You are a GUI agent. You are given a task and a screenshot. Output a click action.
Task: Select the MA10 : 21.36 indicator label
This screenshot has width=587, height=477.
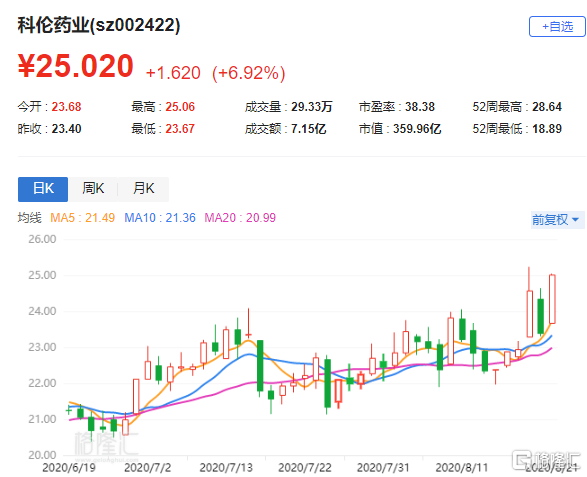[x=160, y=218]
